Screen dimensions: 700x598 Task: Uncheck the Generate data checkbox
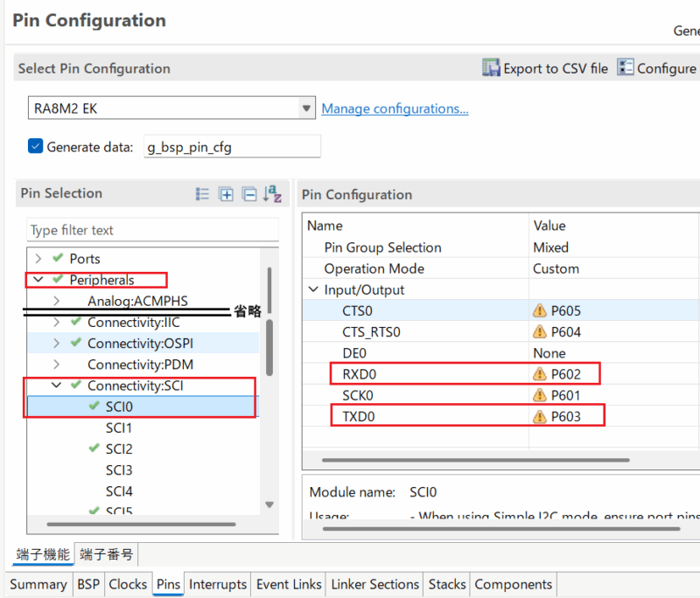[x=35, y=146]
